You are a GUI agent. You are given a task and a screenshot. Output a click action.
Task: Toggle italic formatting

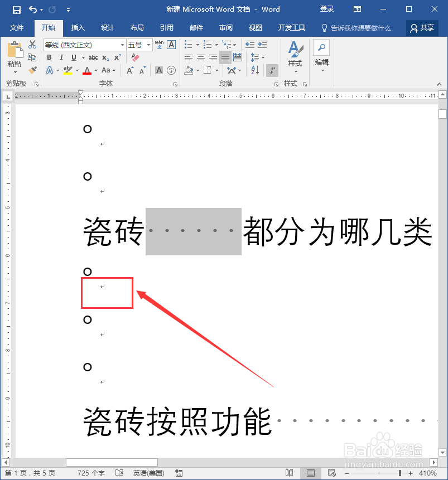pyautogui.click(x=60, y=57)
